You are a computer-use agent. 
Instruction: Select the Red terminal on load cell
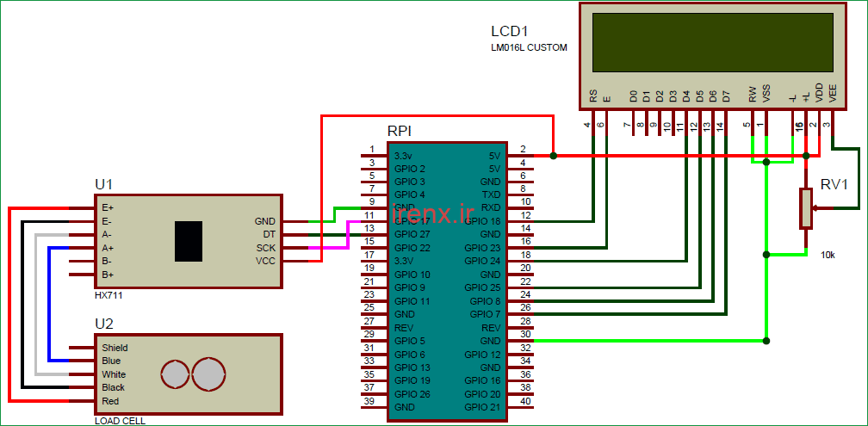(x=110, y=401)
